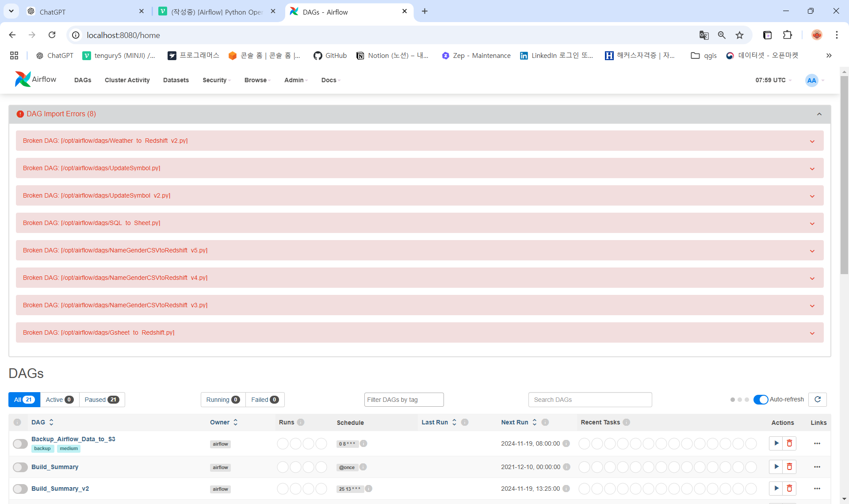Screen dimensions: 849x504
Task: Open the Build_Summary_v2 DAG link
Action: pos(60,489)
